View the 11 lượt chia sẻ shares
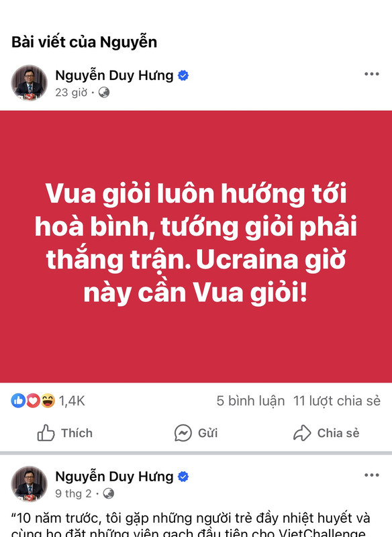 [337, 401]
